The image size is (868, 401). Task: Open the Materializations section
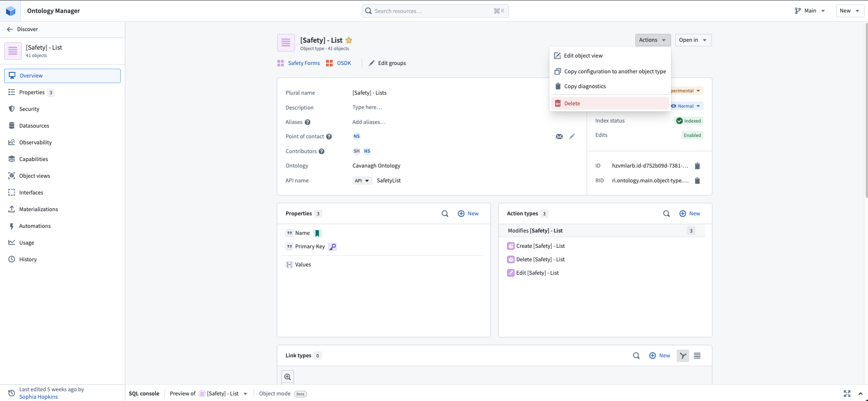[x=62, y=209]
